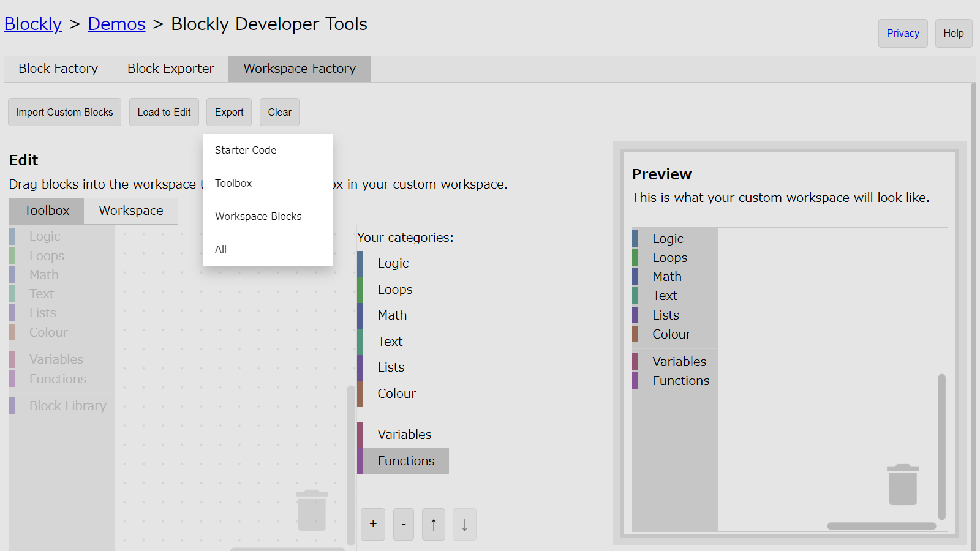Click the minus button to remove category
This screenshot has height=551, width=980.
[x=403, y=524]
